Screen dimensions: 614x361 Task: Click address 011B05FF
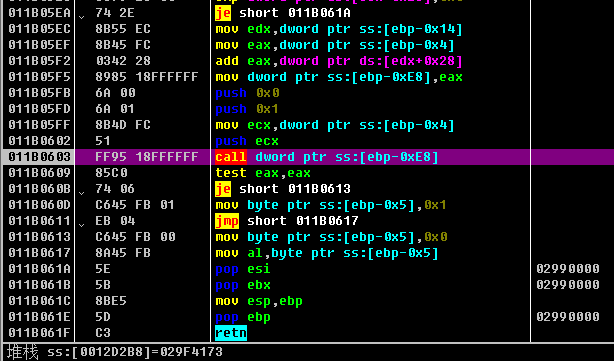point(39,125)
